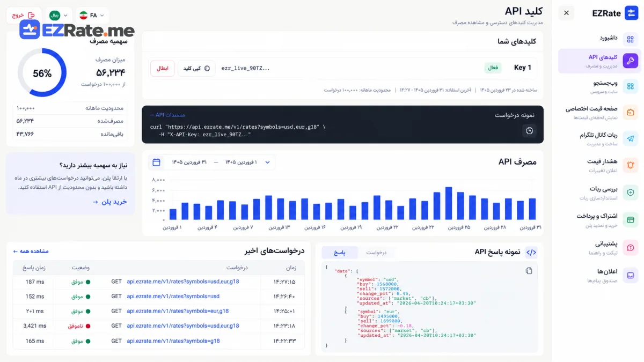Open the مستندات API documentation link

pyautogui.click(x=167, y=115)
